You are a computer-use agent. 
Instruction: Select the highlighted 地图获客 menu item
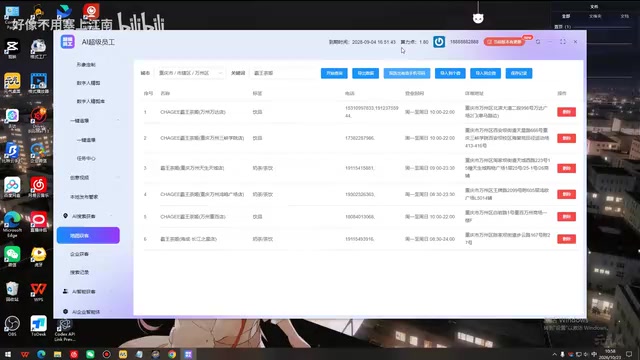pyautogui.click(x=88, y=236)
